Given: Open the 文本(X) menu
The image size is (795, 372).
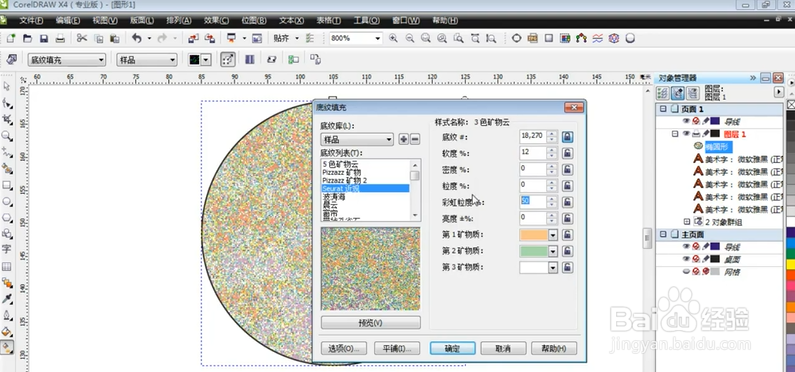Looking at the screenshot, I should [291, 21].
